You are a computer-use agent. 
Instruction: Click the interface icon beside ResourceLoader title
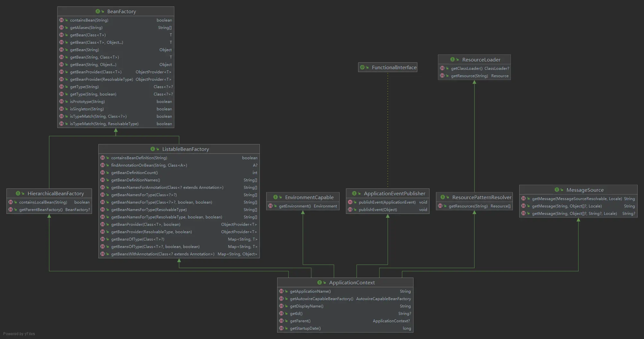pos(452,60)
